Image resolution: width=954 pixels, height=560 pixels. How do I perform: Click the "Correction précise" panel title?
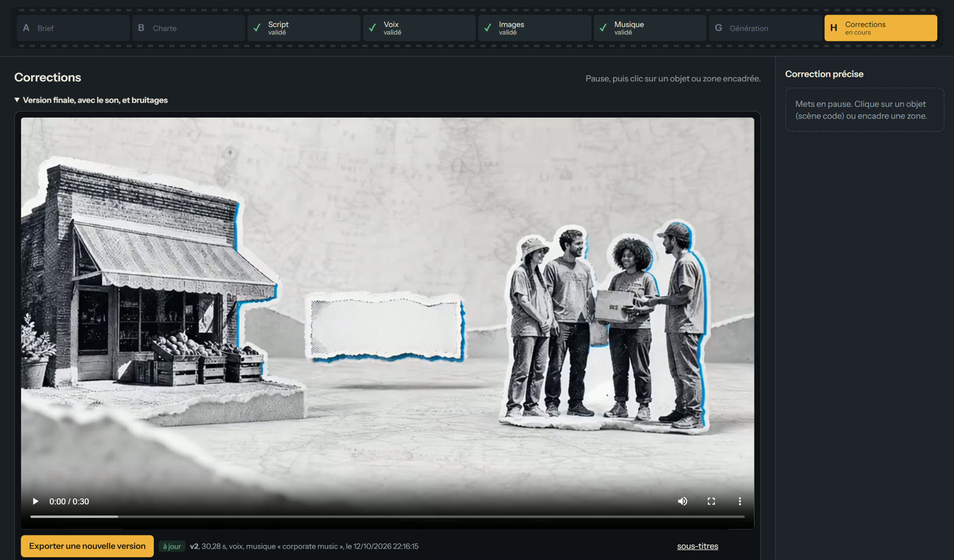coord(824,74)
